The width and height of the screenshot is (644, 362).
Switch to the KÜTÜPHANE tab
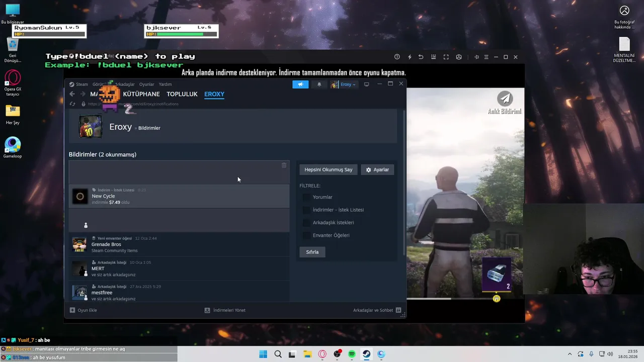(x=141, y=94)
